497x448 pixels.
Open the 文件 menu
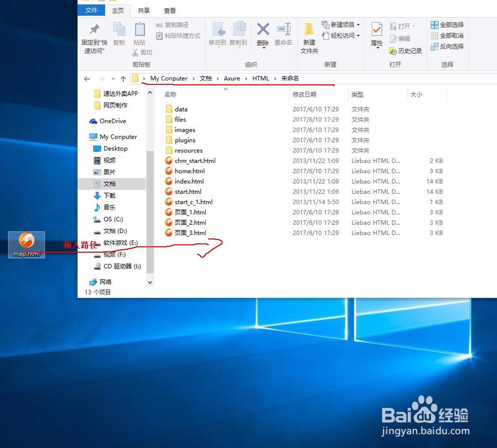(x=91, y=10)
